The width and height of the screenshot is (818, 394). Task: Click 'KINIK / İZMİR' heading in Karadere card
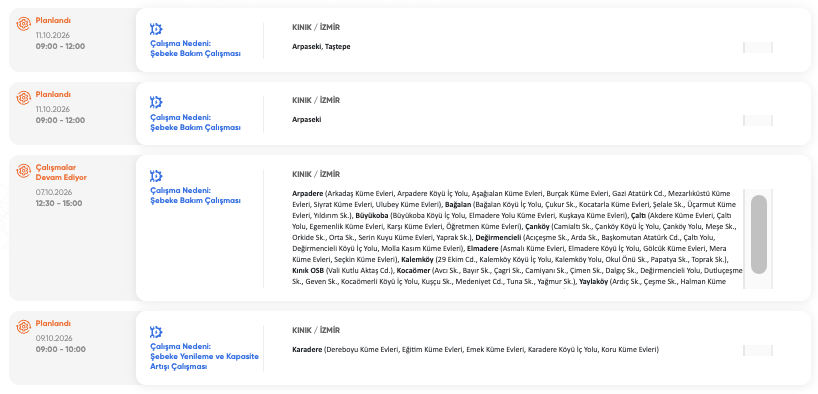pos(316,330)
